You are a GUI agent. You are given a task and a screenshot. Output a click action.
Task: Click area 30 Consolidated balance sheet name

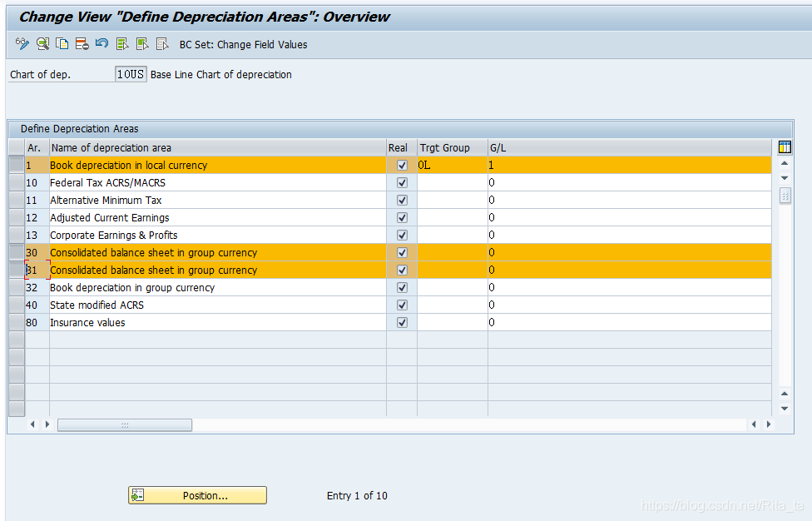coord(218,253)
